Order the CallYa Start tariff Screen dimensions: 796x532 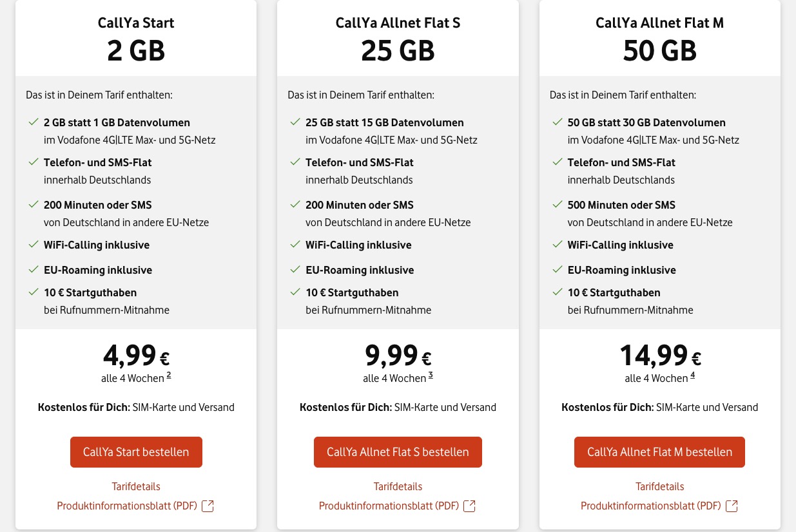[136, 451]
